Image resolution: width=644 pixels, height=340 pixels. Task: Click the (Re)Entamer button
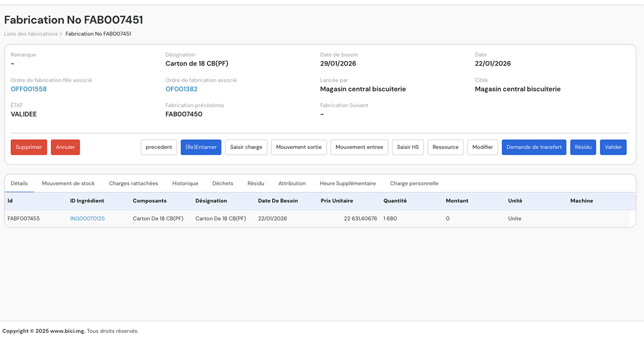(x=201, y=147)
